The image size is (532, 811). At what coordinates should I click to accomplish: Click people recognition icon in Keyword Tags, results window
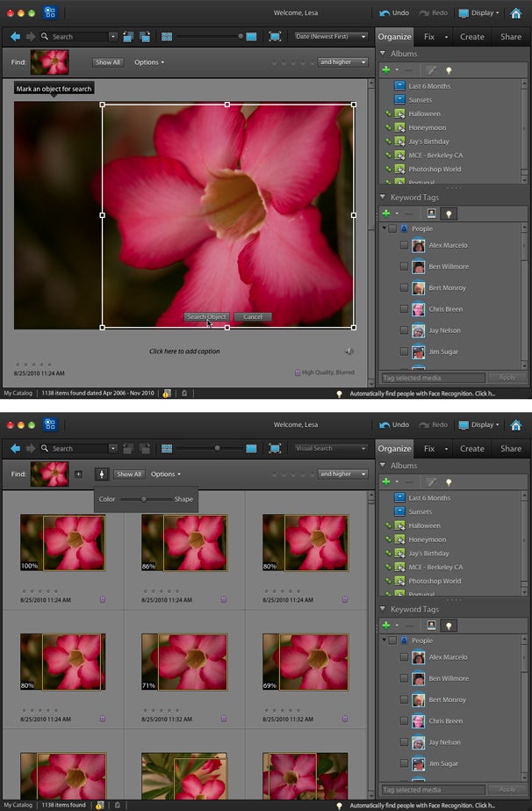[x=431, y=626]
